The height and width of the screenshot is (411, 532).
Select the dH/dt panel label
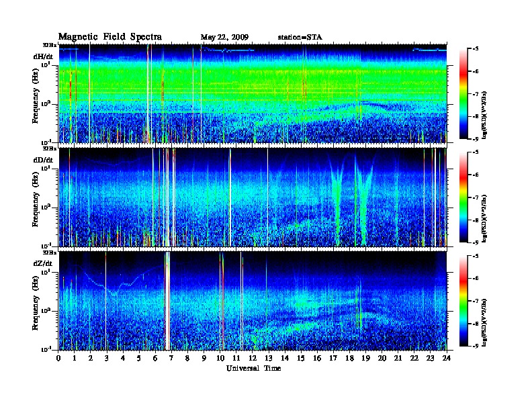click(43, 56)
